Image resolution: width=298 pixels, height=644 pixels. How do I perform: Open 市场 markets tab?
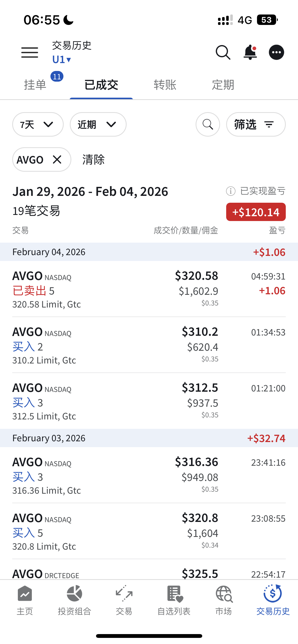tap(224, 600)
